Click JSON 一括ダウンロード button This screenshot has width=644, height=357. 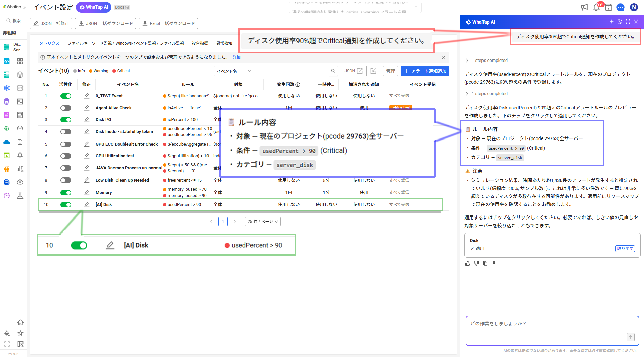click(x=105, y=23)
